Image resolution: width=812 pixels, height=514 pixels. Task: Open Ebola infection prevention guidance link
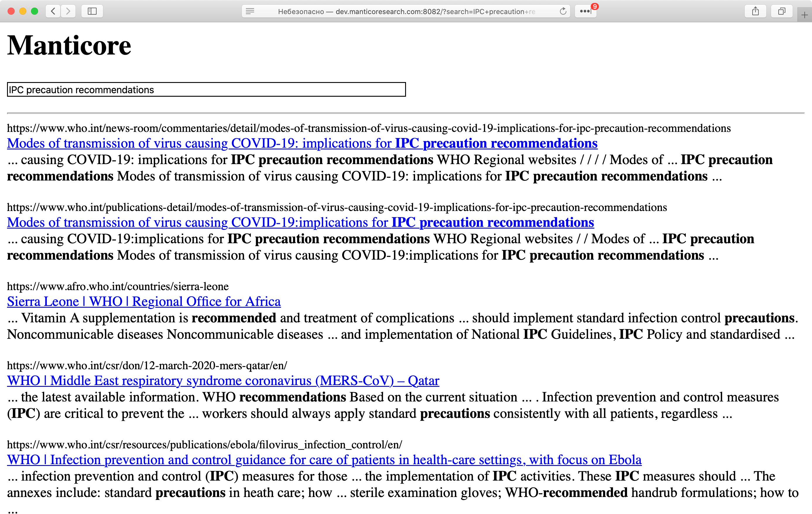click(324, 460)
